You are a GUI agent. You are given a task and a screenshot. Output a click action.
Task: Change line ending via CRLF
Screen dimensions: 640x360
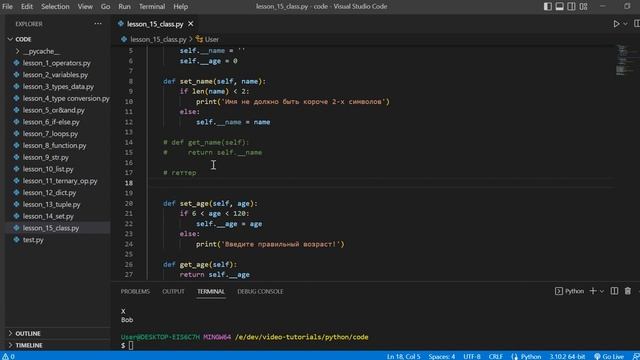point(496,356)
